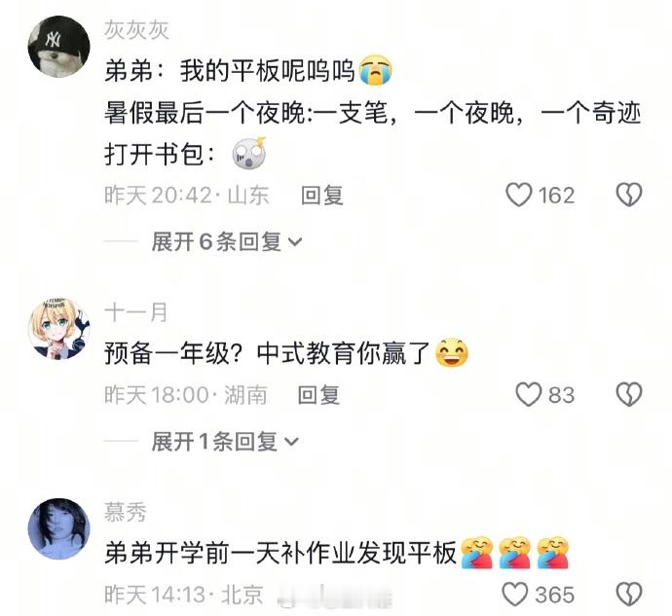The image size is (672, 616).
Task: Reply to 十一月's comment via 回复
Action: [x=318, y=395]
